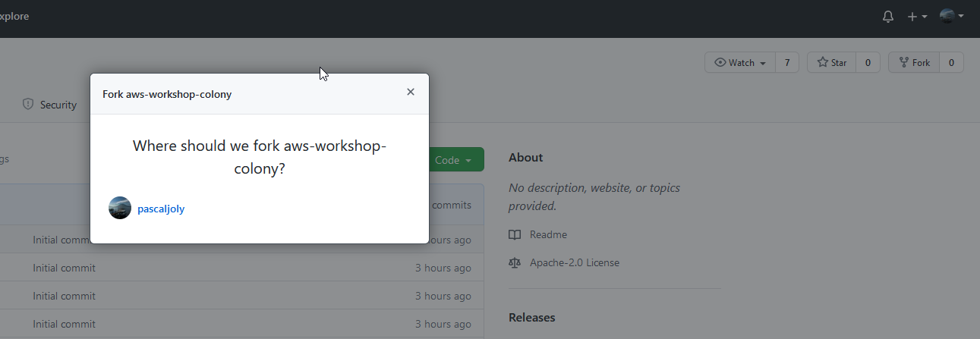
Task: Open the Apache-2.0 License link
Action: click(575, 262)
